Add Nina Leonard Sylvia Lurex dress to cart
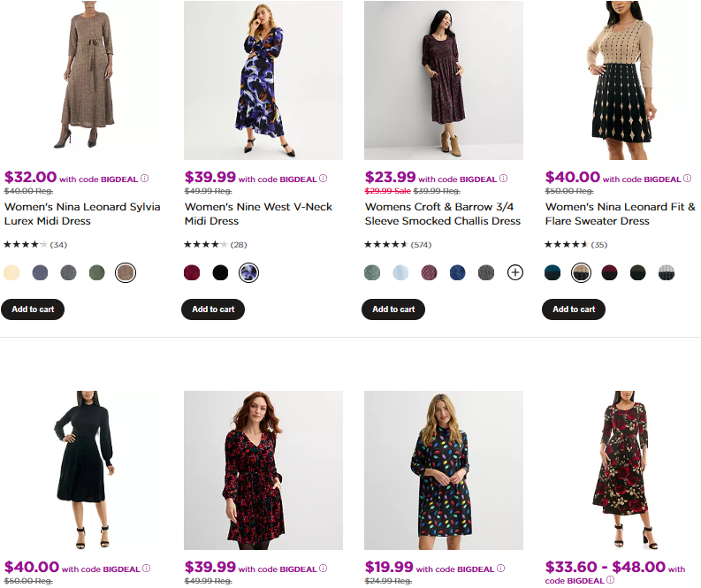The height and width of the screenshot is (588, 701). pyautogui.click(x=33, y=309)
